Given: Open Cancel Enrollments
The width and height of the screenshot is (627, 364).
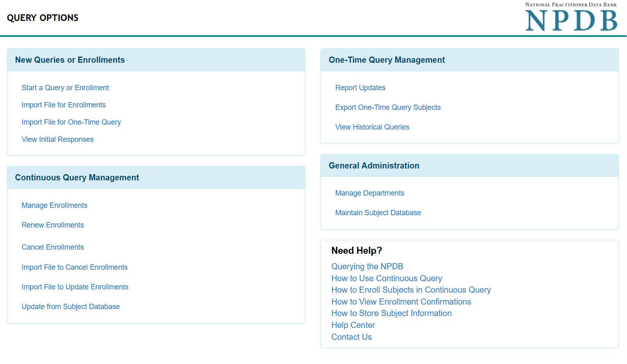Looking at the screenshot, I should (x=53, y=247).
